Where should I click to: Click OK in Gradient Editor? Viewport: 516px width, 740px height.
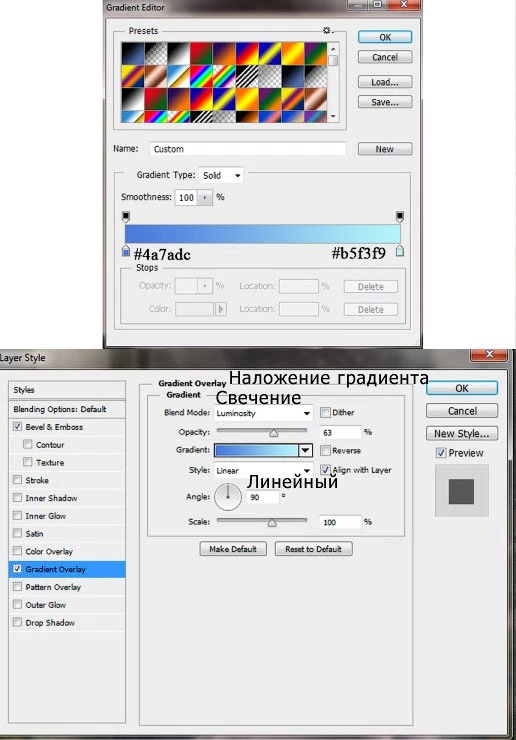[385, 37]
